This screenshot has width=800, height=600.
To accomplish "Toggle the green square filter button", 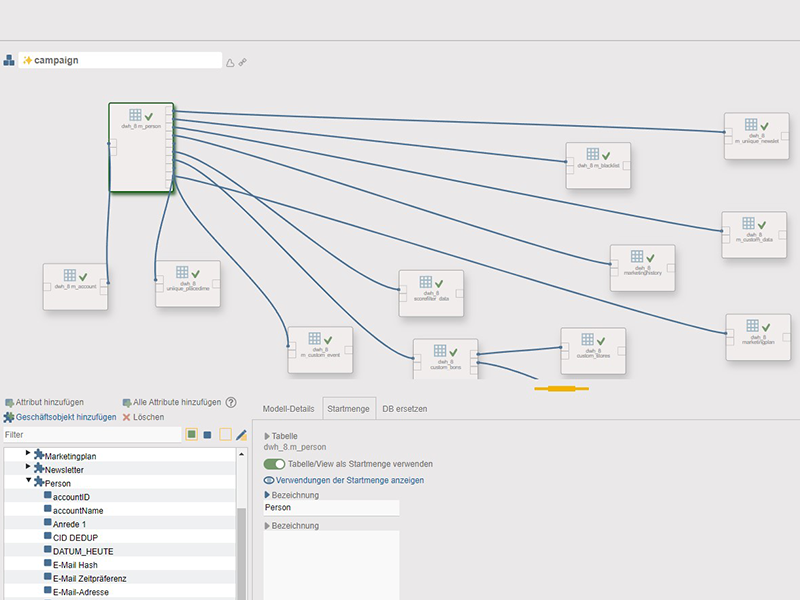I will [x=191, y=435].
